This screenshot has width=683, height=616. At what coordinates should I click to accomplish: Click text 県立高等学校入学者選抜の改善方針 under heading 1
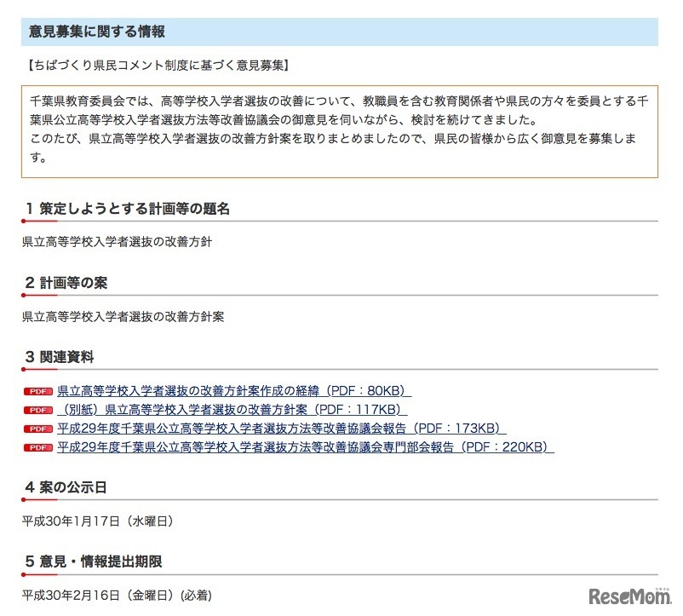117,242
